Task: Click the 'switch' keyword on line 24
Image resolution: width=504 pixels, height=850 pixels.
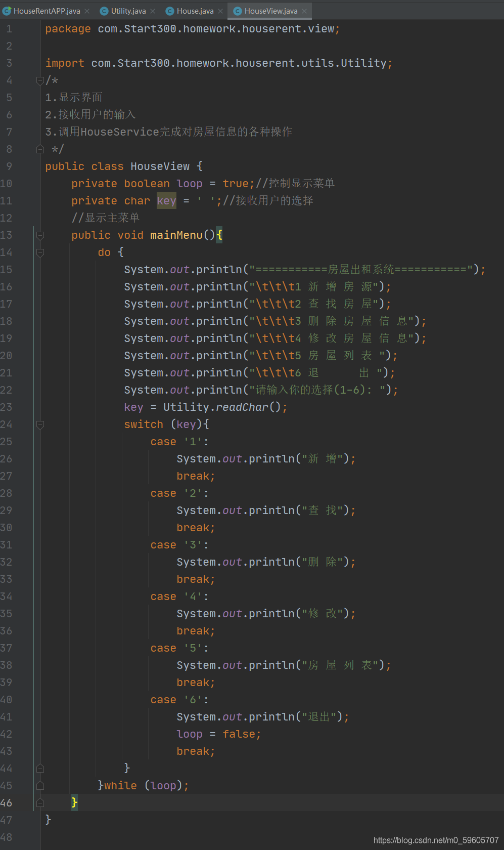Action: point(144,424)
